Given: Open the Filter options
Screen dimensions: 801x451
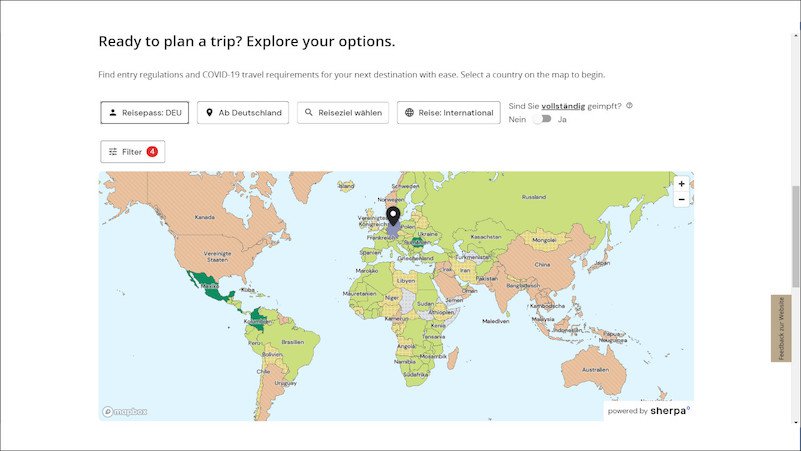Looking at the screenshot, I should (132, 152).
